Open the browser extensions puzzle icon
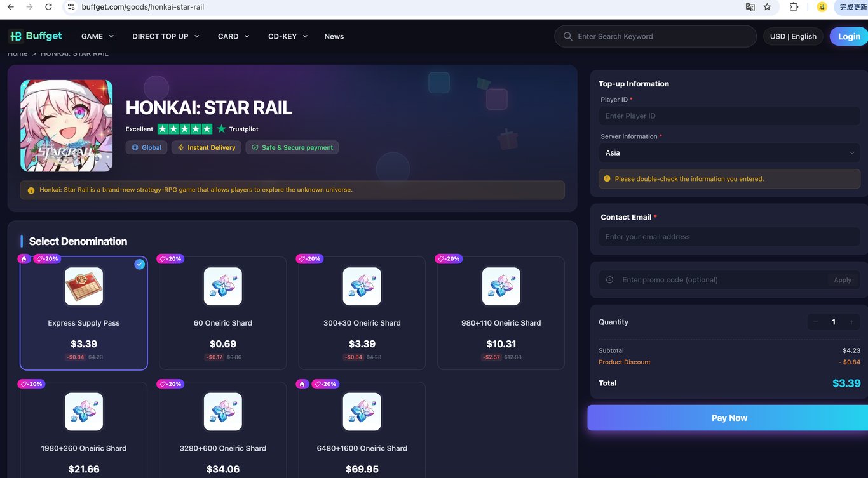Screen dimensions: 868x478 tap(794, 7)
